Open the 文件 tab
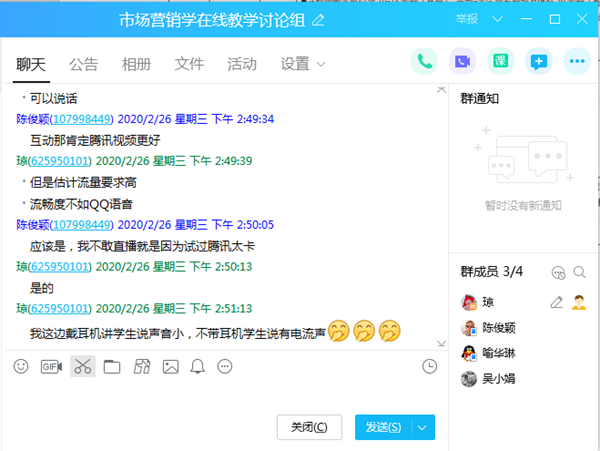The height and width of the screenshot is (451, 600). pyautogui.click(x=189, y=64)
